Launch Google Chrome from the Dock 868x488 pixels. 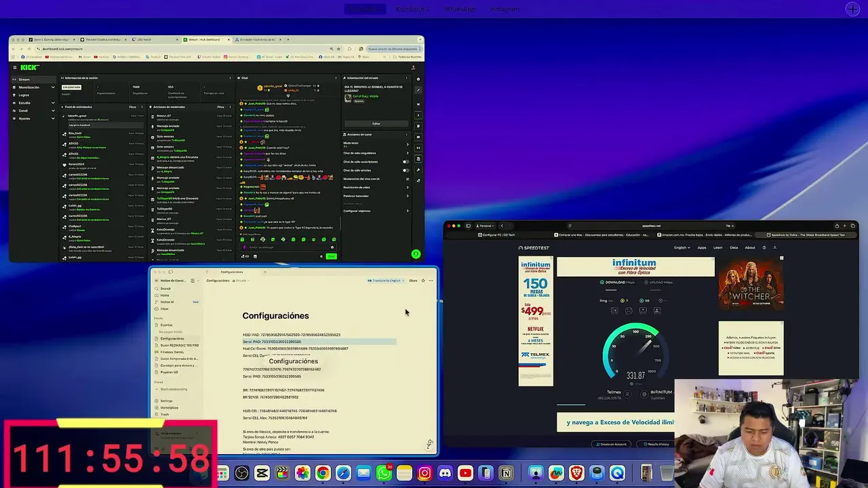pos(323,472)
